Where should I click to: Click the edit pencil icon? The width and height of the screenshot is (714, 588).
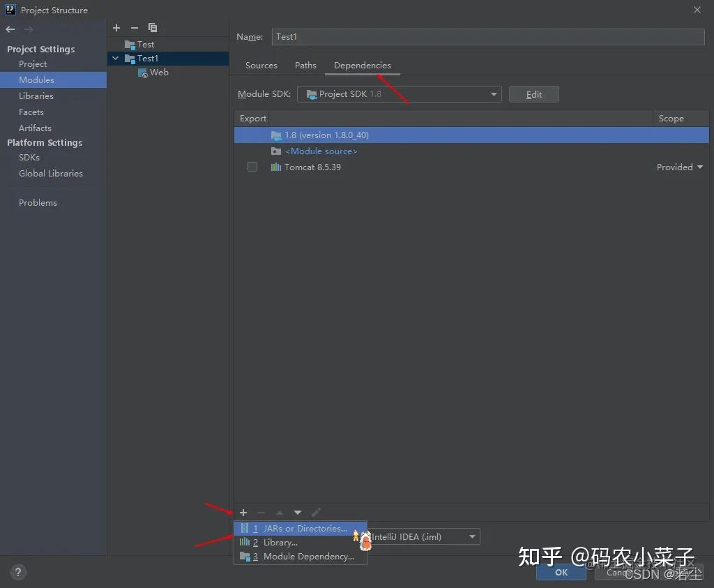pos(316,513)
